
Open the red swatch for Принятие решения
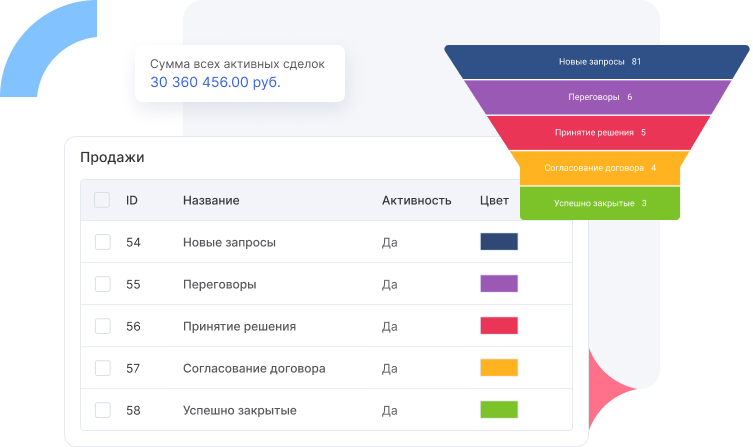499,326
